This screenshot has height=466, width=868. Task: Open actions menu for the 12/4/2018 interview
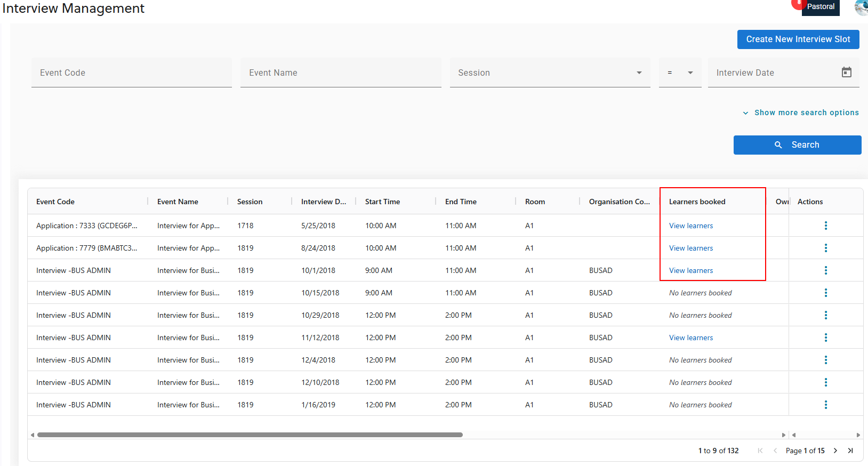[x=825, y=360]
